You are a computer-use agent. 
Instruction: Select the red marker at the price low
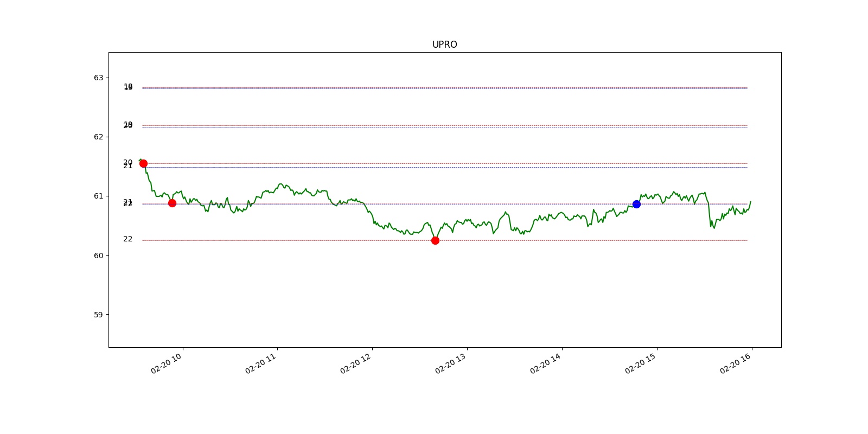[435, 240]
